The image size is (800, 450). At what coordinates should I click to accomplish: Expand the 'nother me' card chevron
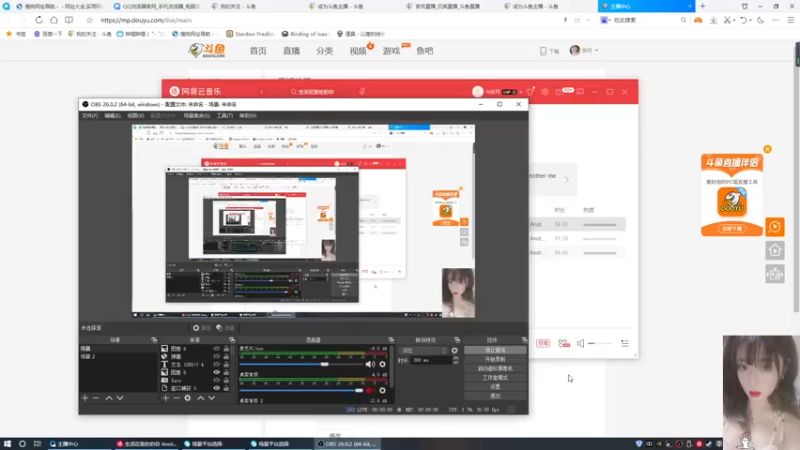click(566, 180)
